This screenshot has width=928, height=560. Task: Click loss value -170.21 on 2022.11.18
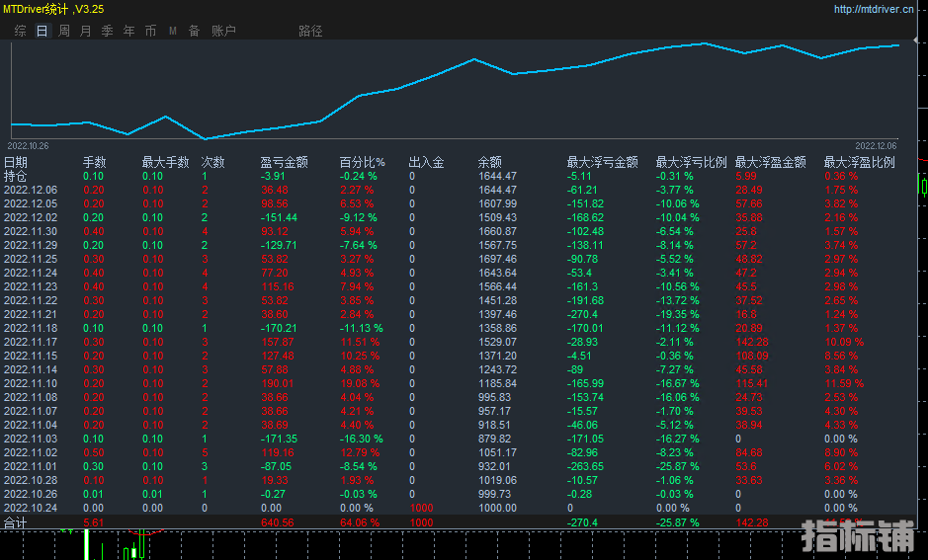279,328
